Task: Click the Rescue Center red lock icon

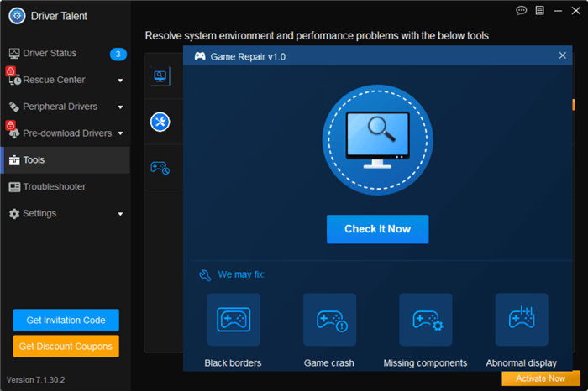Action: (x=10, y=70)
